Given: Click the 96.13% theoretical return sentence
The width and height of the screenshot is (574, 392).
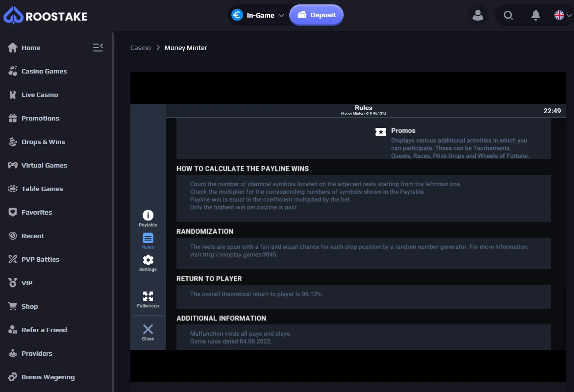Looking at the screenshot, I should pyautogui.click(x=256, y=294).
